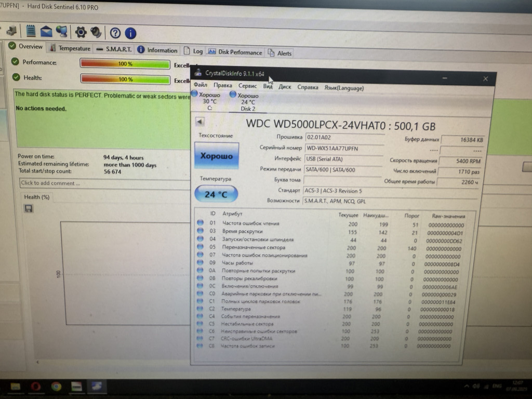Click the empty Буква тома field

pos(342,180)
